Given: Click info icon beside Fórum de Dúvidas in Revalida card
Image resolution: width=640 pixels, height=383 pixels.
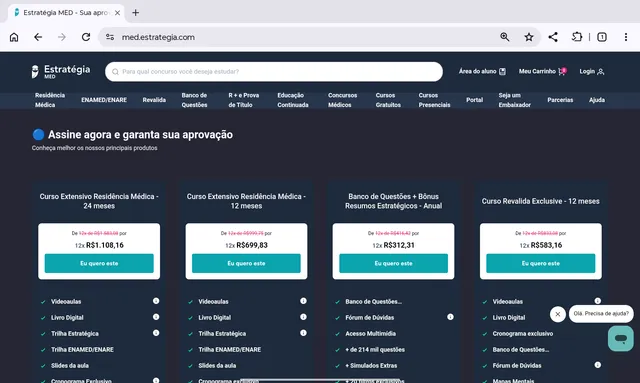Looking at the screenshot, I should click(598, 365).
